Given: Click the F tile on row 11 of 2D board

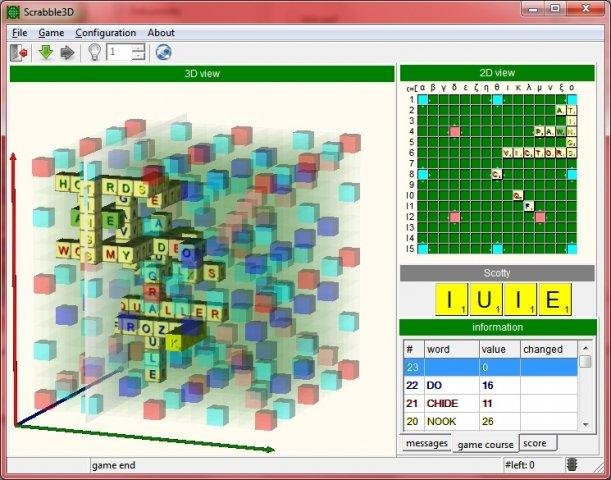Looking at the screenshot, I should point(528,206).
